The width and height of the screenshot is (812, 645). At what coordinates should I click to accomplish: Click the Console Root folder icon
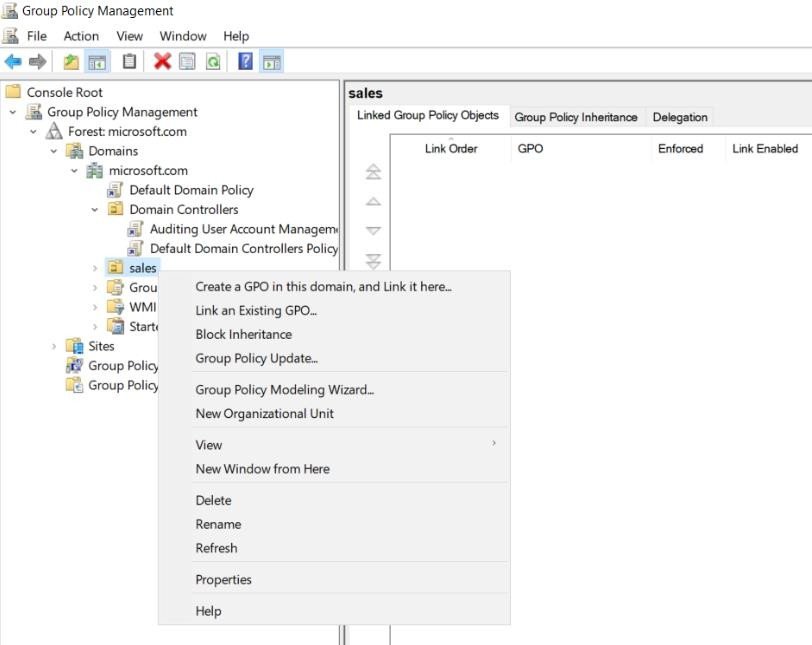click(x=13, y=92)
